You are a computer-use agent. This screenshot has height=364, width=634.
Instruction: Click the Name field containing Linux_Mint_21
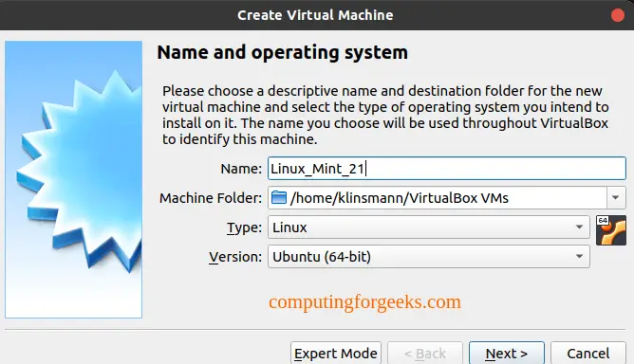(x=447, y=169)
